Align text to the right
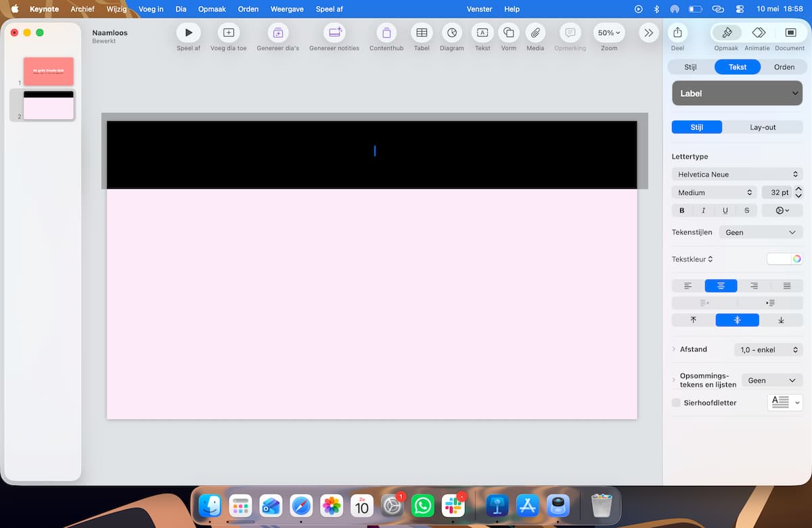The height and width of the screenshot is (528, 812). click(x=754, y=286)
